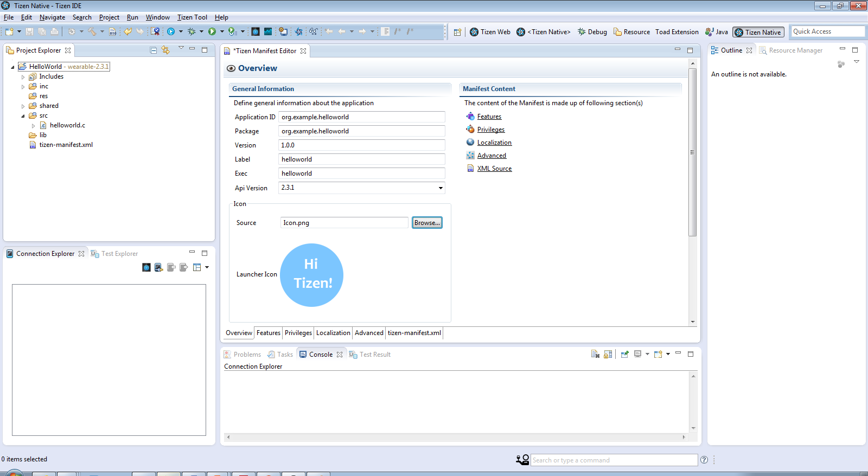868x476 pixels.
Task: Switch to Debug perspective
Action: point(592,32)
